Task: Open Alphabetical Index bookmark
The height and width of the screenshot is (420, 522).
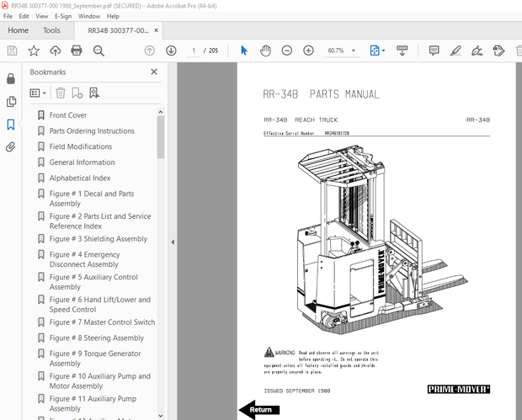Action: click(x=80, y=178)
